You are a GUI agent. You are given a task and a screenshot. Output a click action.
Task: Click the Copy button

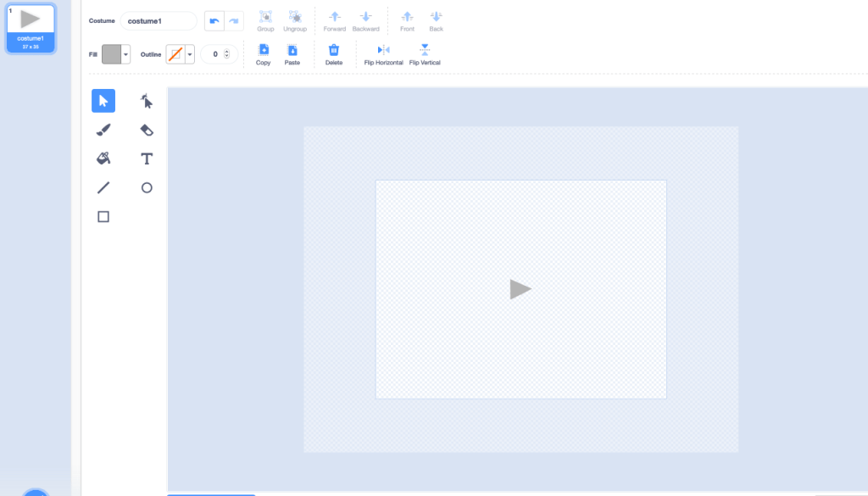[264, 53]
